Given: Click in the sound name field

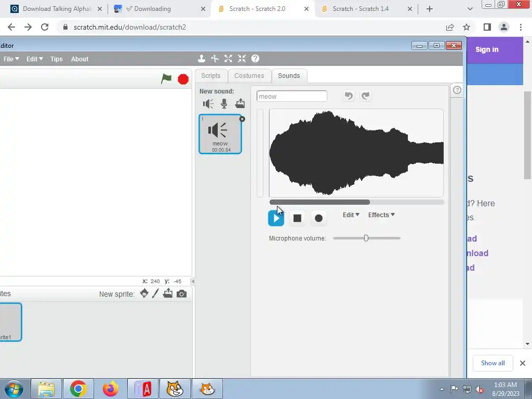Looking at the screenshot, I should point(292,96).
